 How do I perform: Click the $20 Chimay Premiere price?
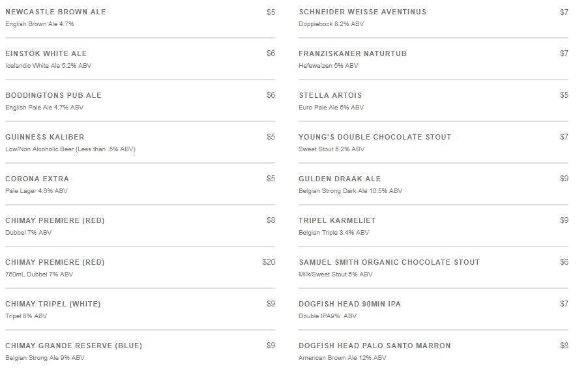point(269,262)
